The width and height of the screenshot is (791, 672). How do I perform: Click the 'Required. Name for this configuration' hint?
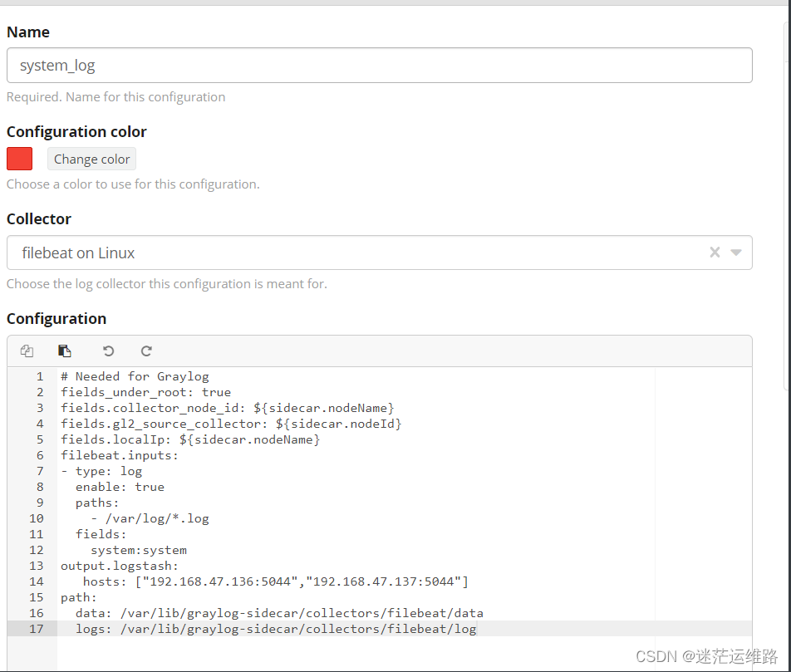(116, 97)
